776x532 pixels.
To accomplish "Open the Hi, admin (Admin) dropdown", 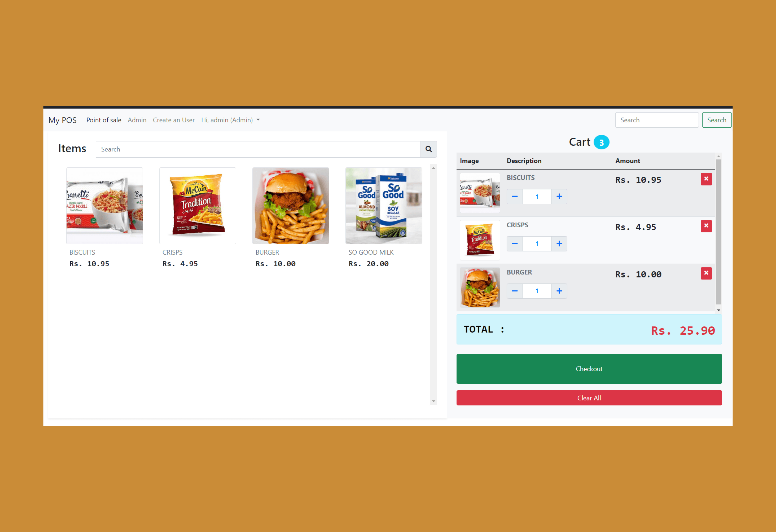I will pyautogui.click(x=230, y=120).
